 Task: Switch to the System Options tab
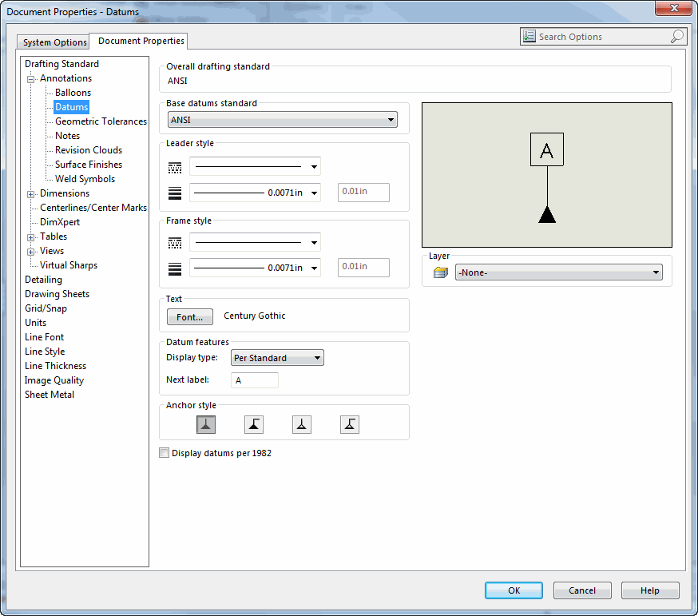tap(54, 42)
